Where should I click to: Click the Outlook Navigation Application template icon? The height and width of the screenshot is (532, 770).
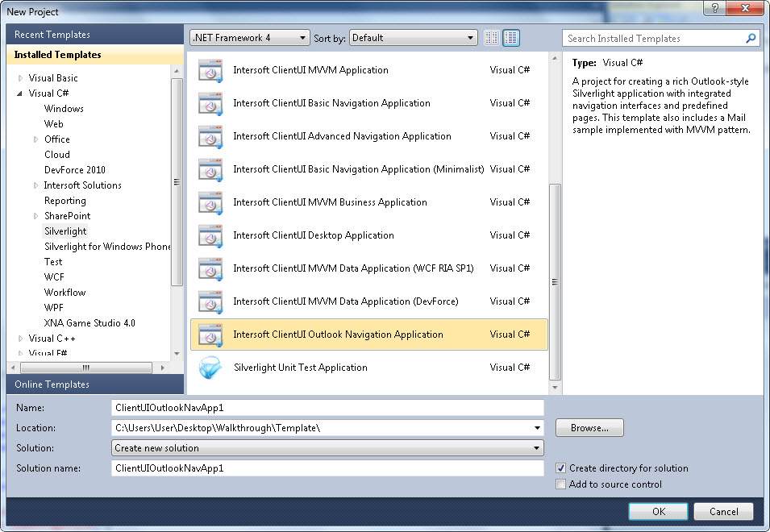[210, 335]
